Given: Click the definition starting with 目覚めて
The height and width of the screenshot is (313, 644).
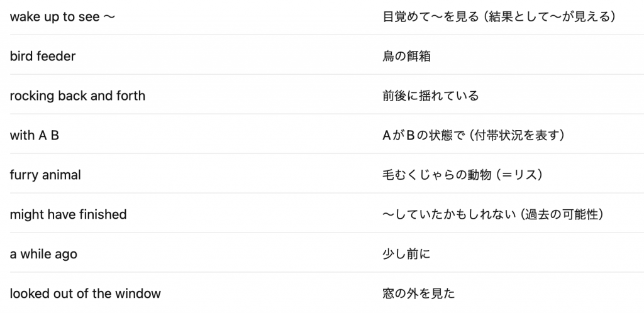Looking at the screenshot, I should [x=431, y=17].
